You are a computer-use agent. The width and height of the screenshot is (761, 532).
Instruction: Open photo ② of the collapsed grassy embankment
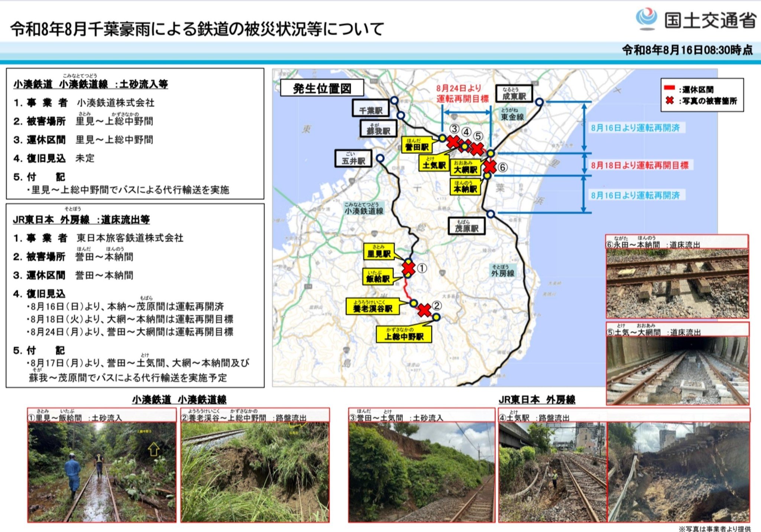pyautogui.click(x=255, y=472)
